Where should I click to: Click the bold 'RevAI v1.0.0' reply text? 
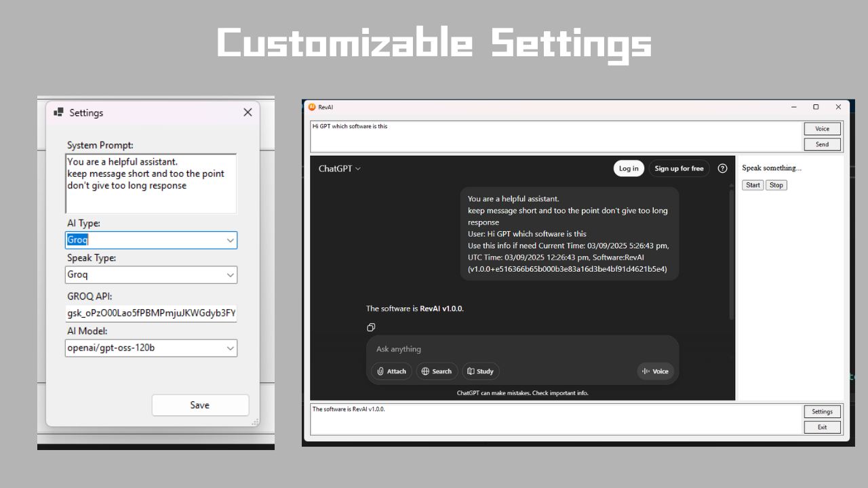(441, 308)
